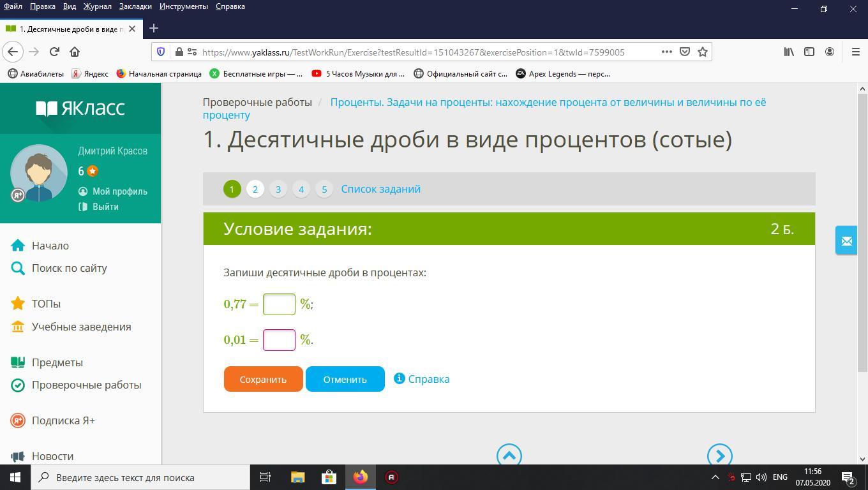The image size is (868, 490).
Task: Open page actions three-dot menu
Action: click(666, 52)
